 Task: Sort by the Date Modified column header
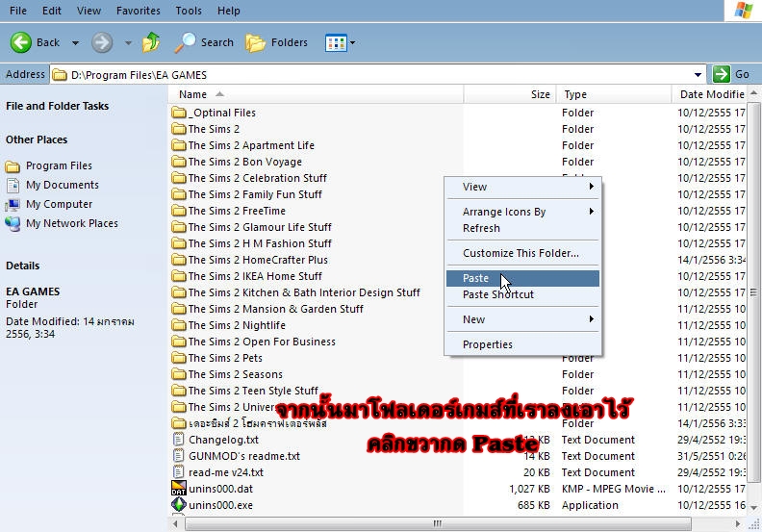click(709, 94)
